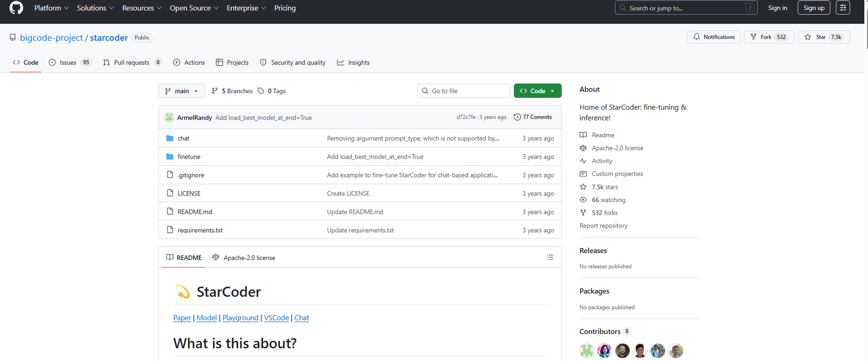This screenshot has width=868, height=361.
Task: Open the Playground link in README
Action: (240, 318)
